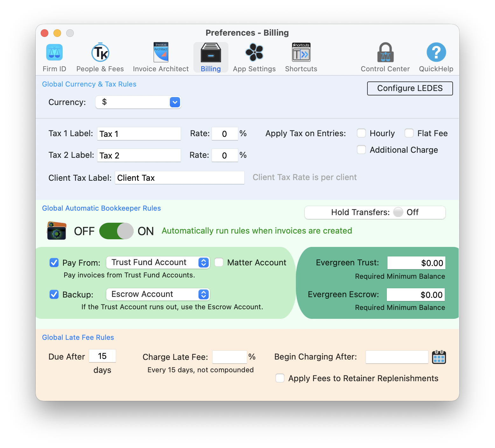Check the Flat Fee tax option
Screen dimensions: 495x448
409,133
